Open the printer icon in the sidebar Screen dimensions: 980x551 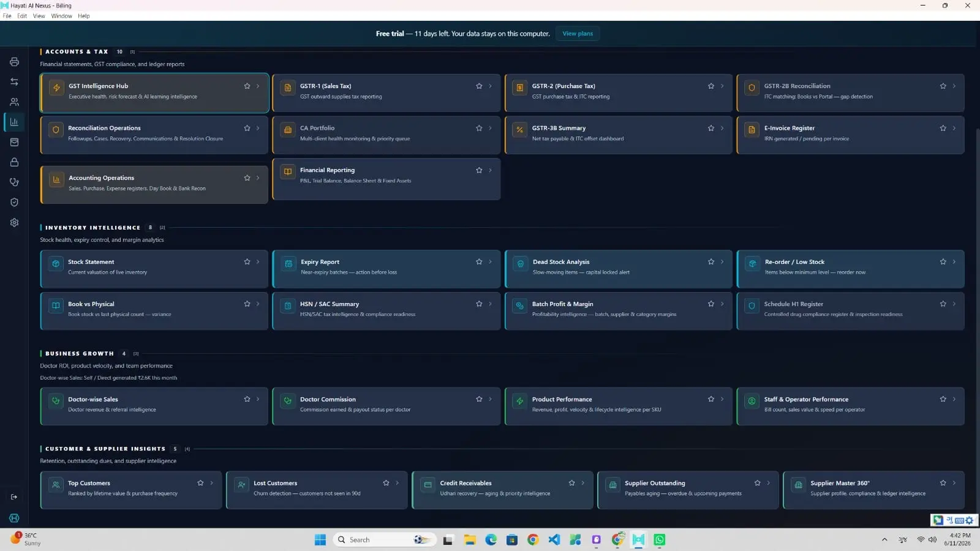(x=14, y=62)
